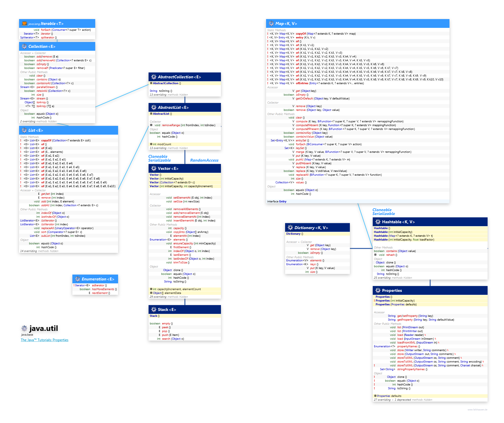The height and width of the screenshot is (423, 504).
Task: Click the Properties class title
Action: [x=392, y=290]
